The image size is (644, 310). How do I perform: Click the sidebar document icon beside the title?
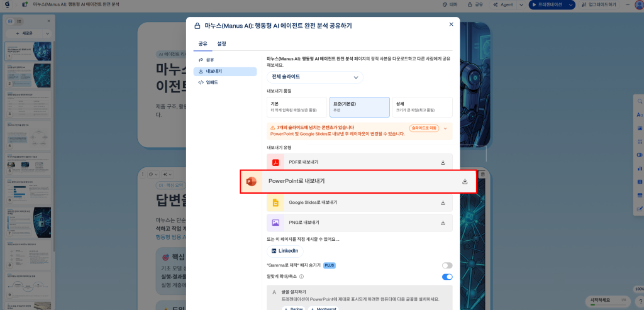click(x=25, y=4)
